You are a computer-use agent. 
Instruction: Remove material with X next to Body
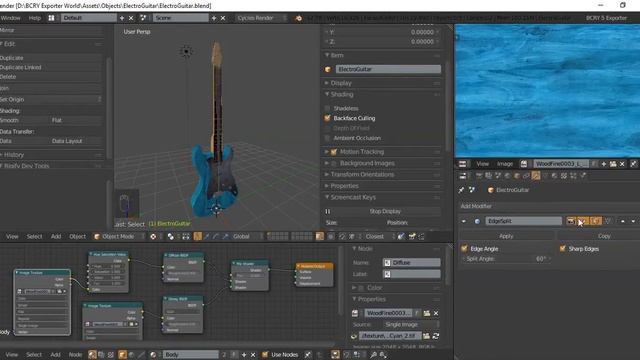pos(253,355)
